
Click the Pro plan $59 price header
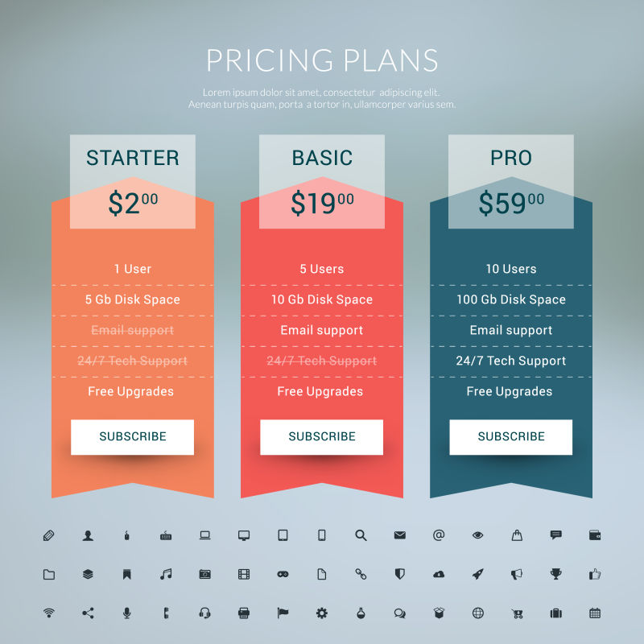tap(511, 204)
